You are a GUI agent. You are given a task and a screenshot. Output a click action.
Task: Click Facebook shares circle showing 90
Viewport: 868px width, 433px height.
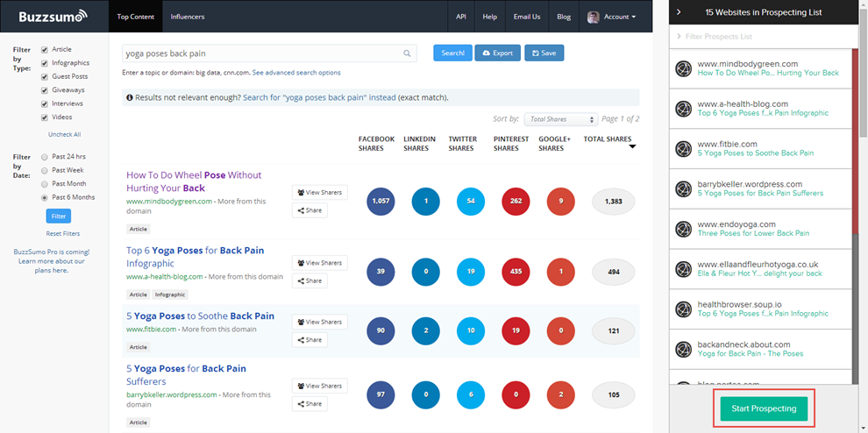pyautogui.click(x=381, y=331)
